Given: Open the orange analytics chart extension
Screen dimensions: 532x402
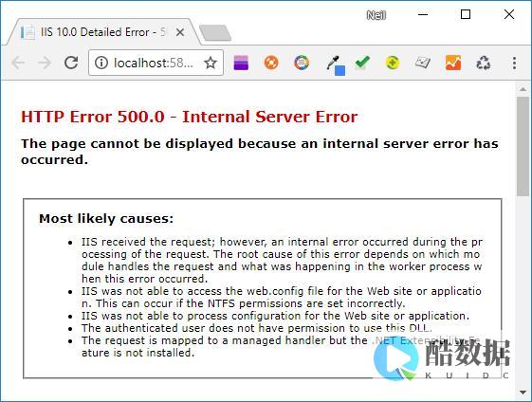Looking at the screenshot, I should tap(453, 63).
